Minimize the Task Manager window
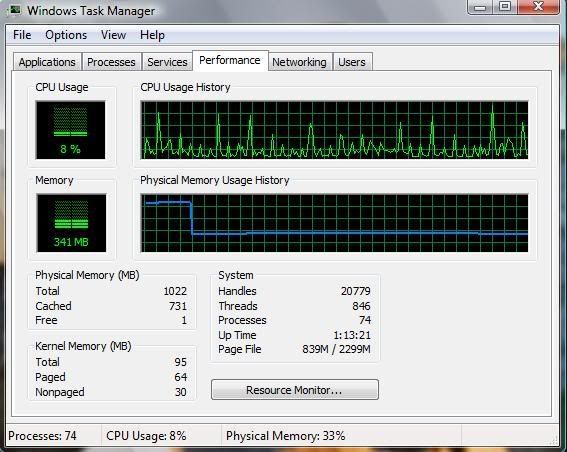The image size is (567, 452). tap(480, 6)
